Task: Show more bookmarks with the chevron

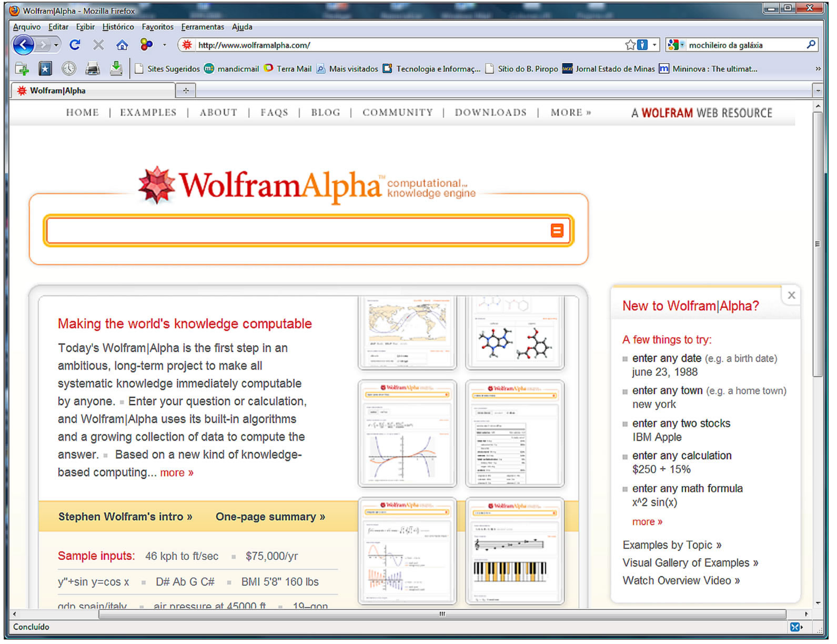Action: [818, 68]
